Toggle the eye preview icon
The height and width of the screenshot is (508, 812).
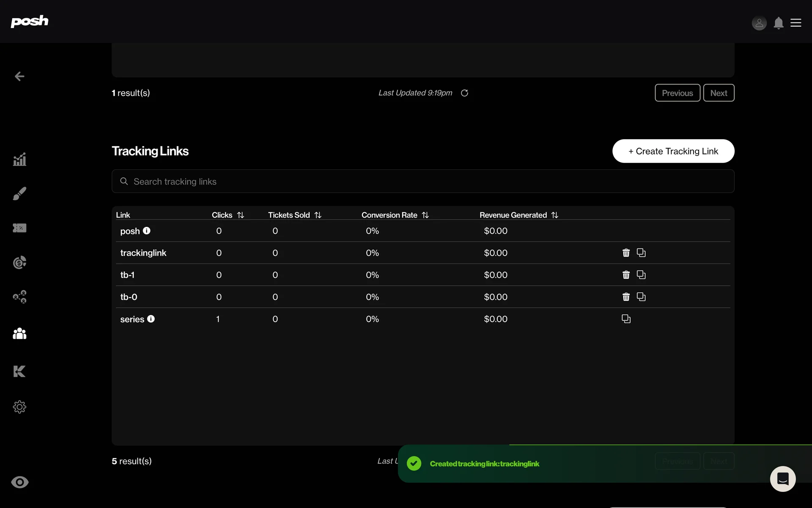click(19, 482)
